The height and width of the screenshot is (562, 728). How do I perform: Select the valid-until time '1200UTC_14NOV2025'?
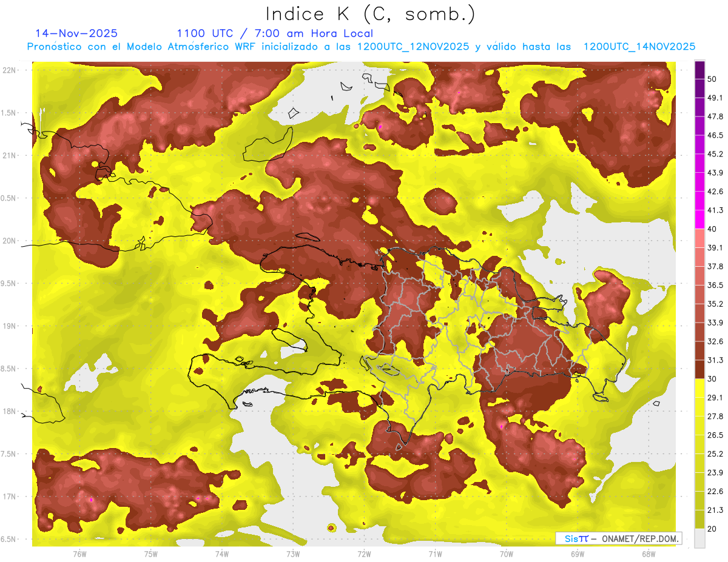[639, 47]
